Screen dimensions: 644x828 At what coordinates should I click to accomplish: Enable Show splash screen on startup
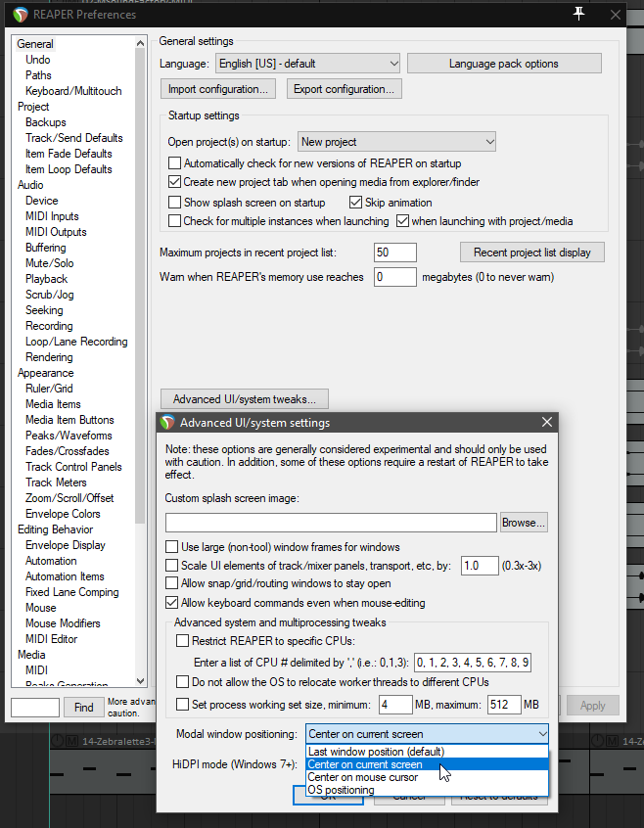pyautogui.click(x=175, y=203)
